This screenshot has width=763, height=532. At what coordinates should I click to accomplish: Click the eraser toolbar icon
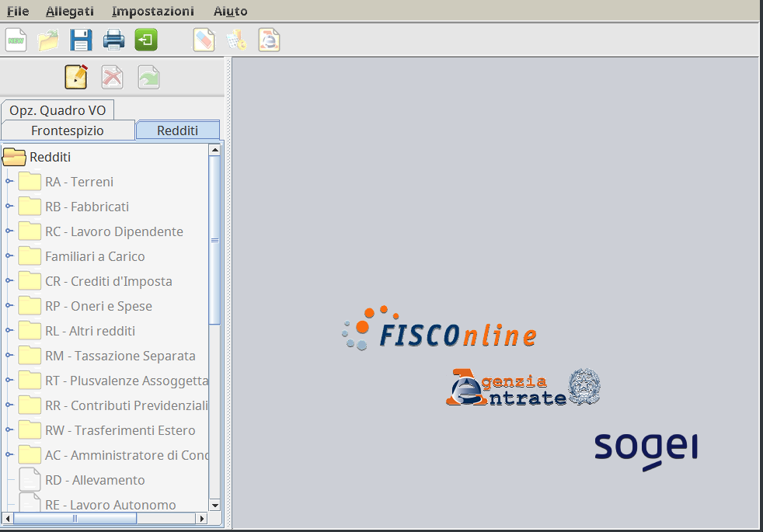tap(204, 40)
